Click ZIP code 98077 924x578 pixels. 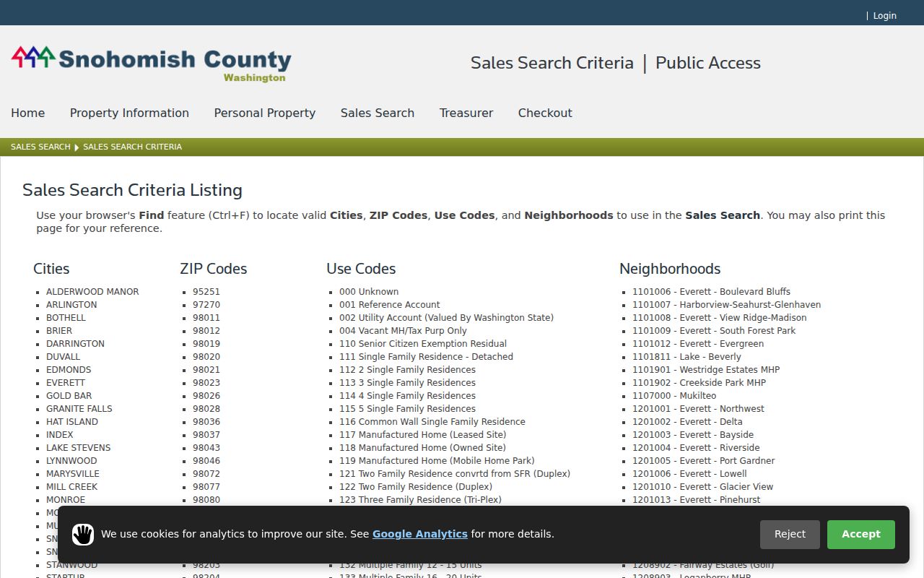(206, 487)
